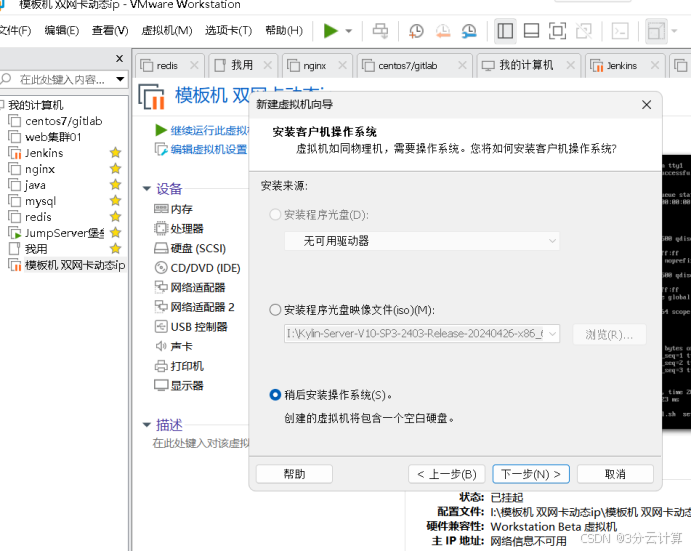Image resolution: width=692 pixels, height=552 pixels.
Task: Click the USB 控制器 device icon
Action: coord(161,327)
